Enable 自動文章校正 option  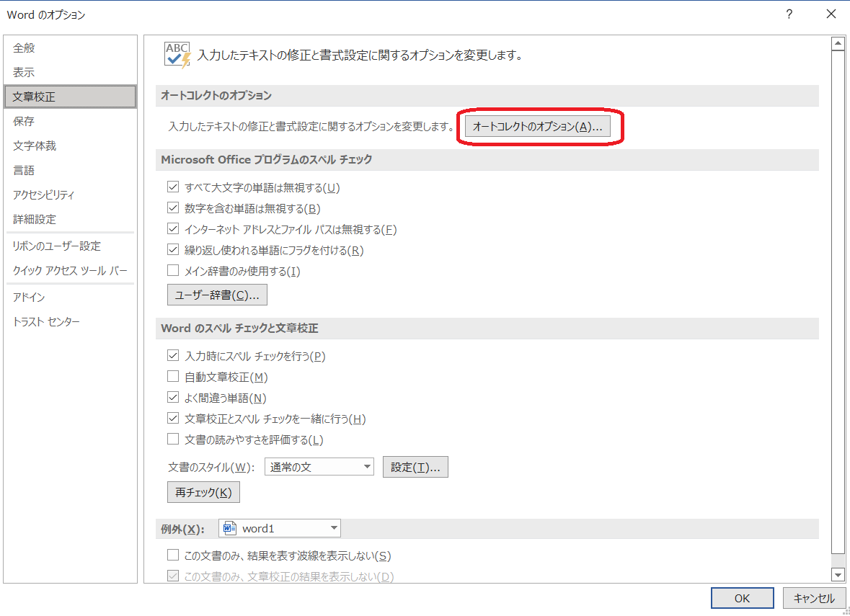pos(173,376)
